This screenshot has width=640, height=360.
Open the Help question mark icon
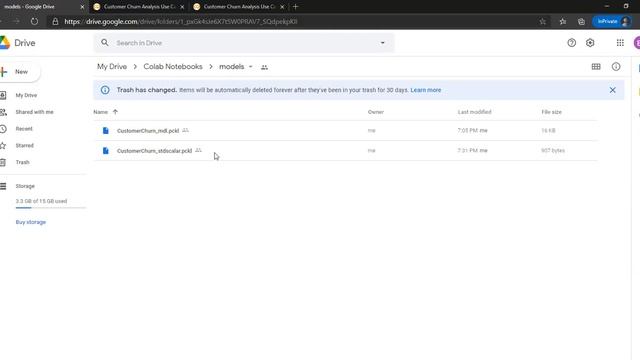[571, 43]
